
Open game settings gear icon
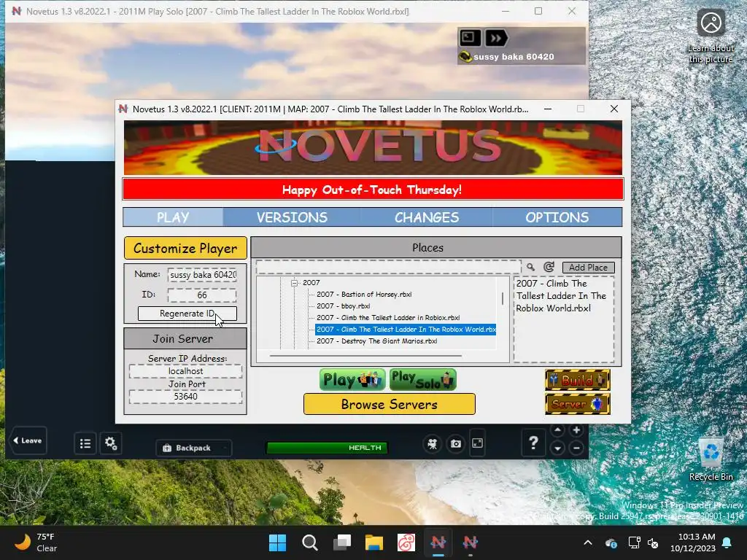pos(111,444)
